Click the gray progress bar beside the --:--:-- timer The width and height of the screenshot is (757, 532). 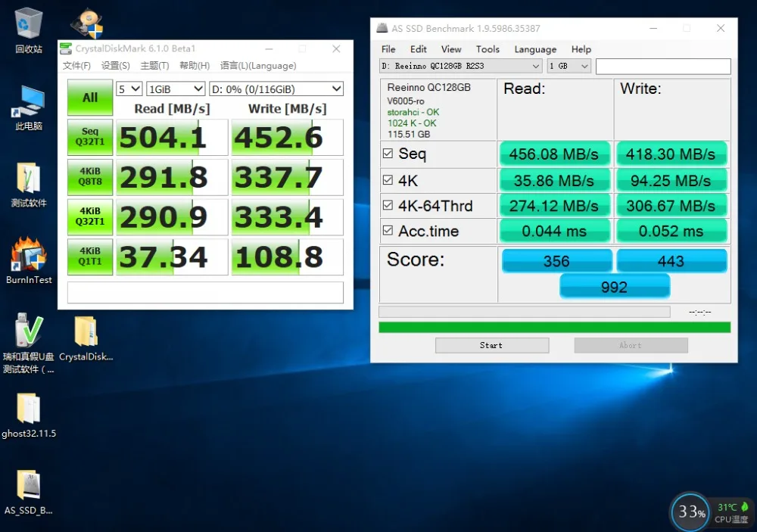click(525, 311)
